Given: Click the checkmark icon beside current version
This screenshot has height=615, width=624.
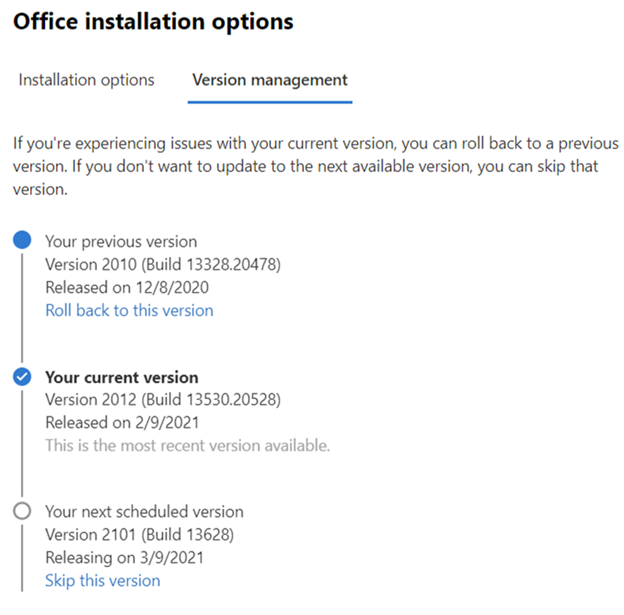Looking at the screenshot, I should click(x=23, y=377).
